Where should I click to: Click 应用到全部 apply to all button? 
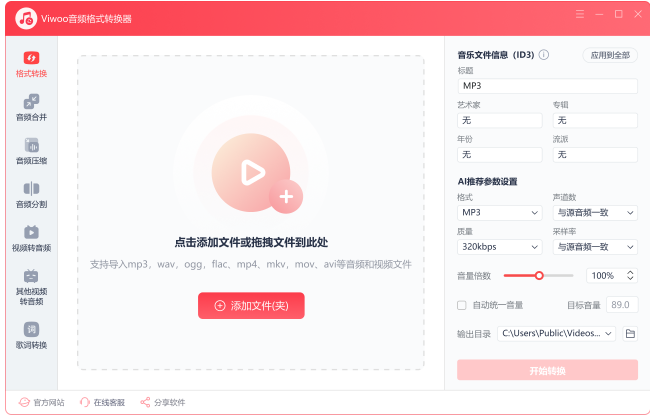pos(610,55)
